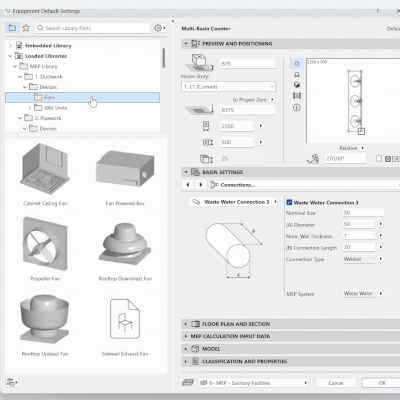Show favorites with the star icon
Screen dimensions: 400x400
(26, 28)
